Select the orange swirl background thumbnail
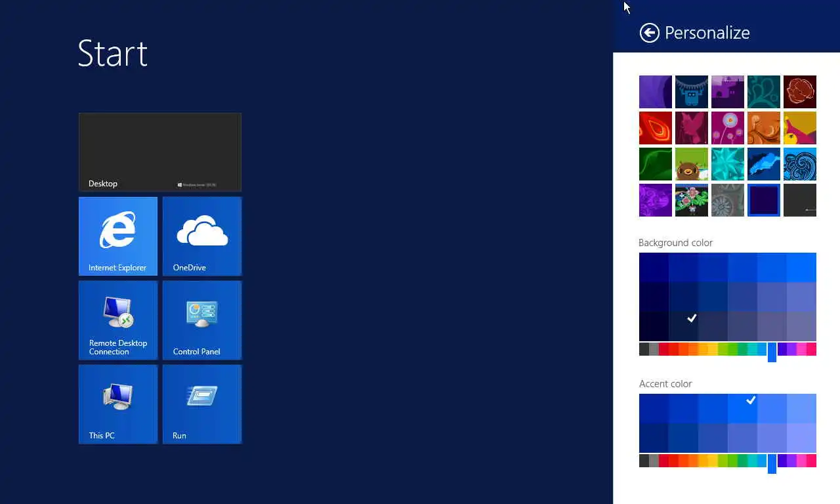 [764, 128]
